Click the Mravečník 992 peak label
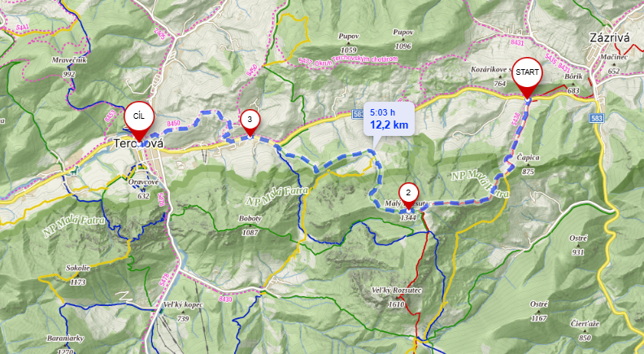This screenshot has width=644, height=354. [69, 67]
